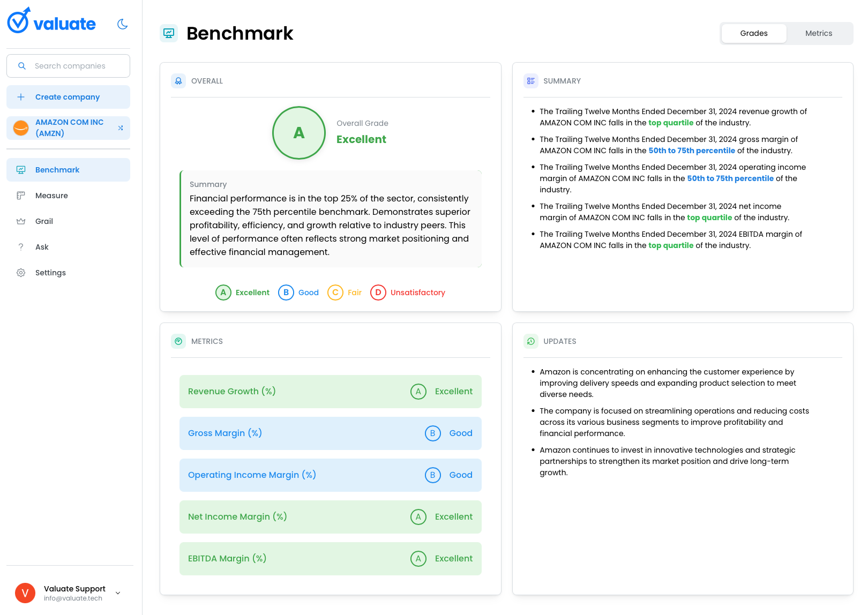Toggle dark mode with the moon icon
Image resolution: width=868 pixels, height=615 pixels.
(122, 24)
